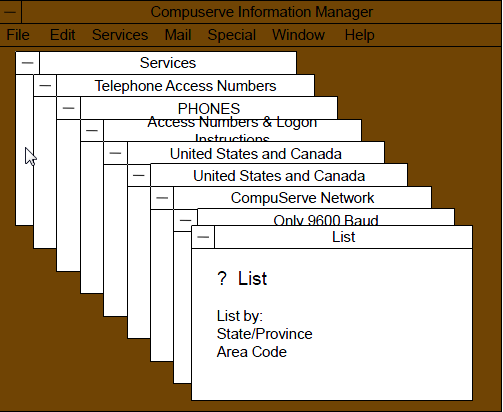
Task: Bring the PHONES window to front
Action: point(209,108)
